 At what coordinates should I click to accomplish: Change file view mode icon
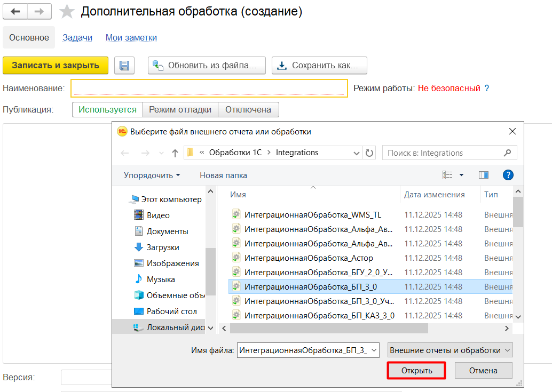447,175
